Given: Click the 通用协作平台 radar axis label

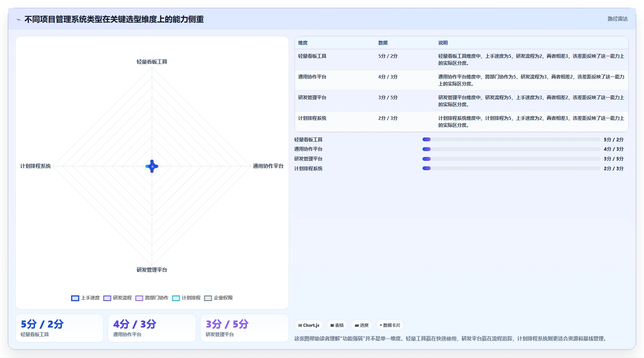Looking at the screenshot, I should (268, 166).
